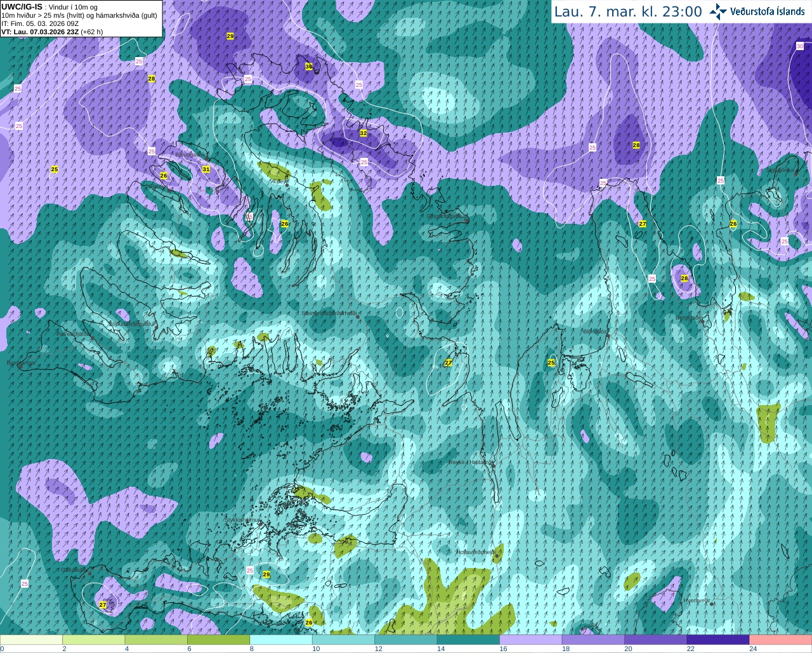
Task: Click the Holtavörðuheiði station label
Action: (476, 552)
